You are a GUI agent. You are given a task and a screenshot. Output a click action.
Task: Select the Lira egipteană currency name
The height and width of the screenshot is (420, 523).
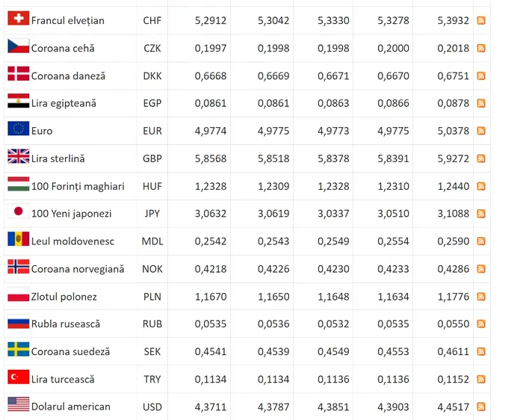click(x=64, y=103)
